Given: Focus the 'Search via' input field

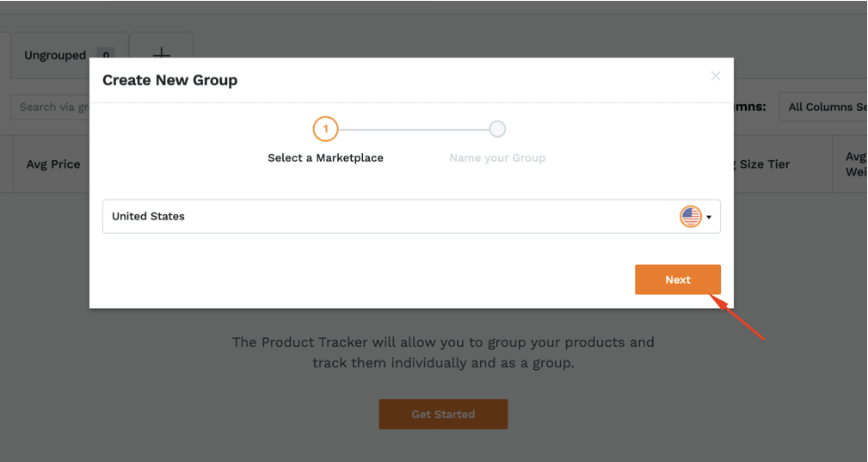Looking at the screenshot, I should coord(51,107).
